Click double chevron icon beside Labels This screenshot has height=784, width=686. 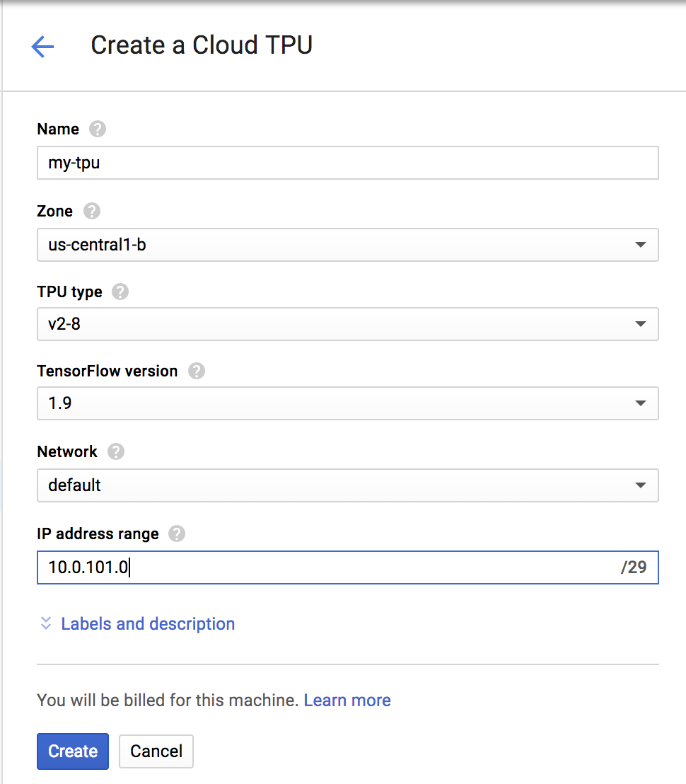(x=46, y=623)
